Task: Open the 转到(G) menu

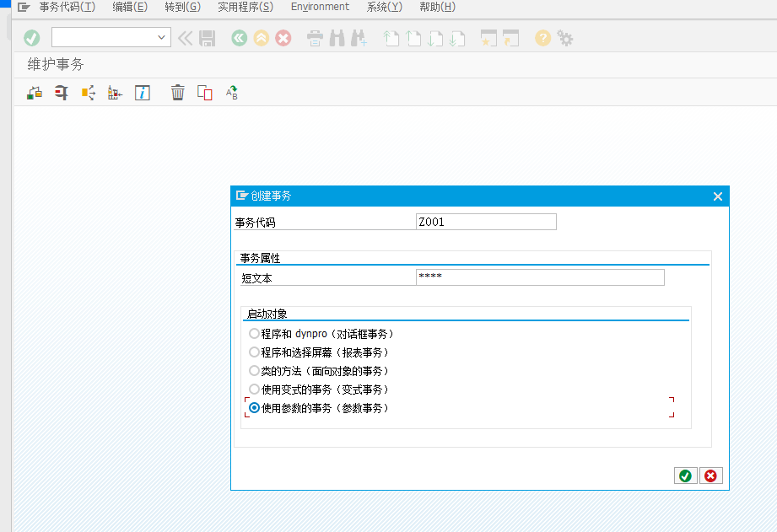Action: [x=182, y=7]
